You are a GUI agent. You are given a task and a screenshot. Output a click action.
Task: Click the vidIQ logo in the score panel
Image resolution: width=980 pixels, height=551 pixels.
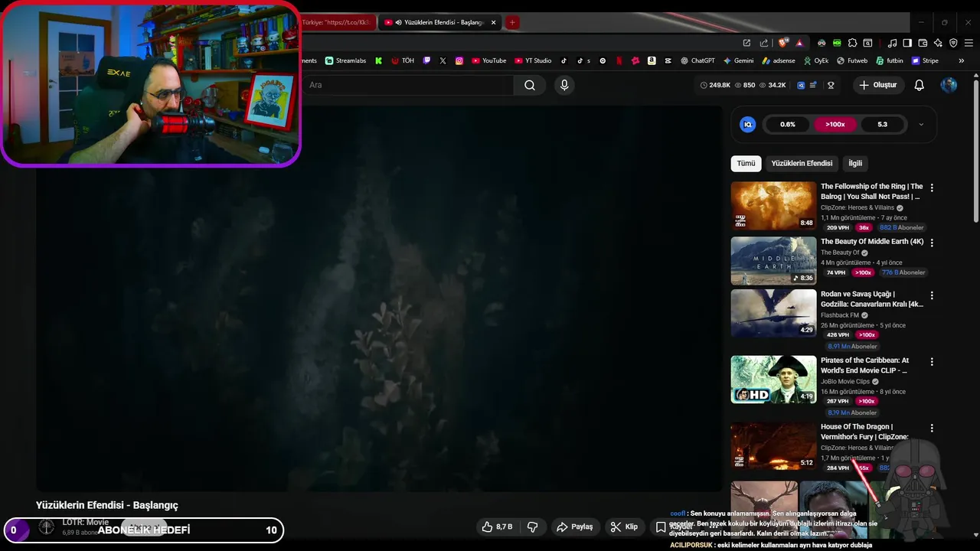tap(748, 124)
